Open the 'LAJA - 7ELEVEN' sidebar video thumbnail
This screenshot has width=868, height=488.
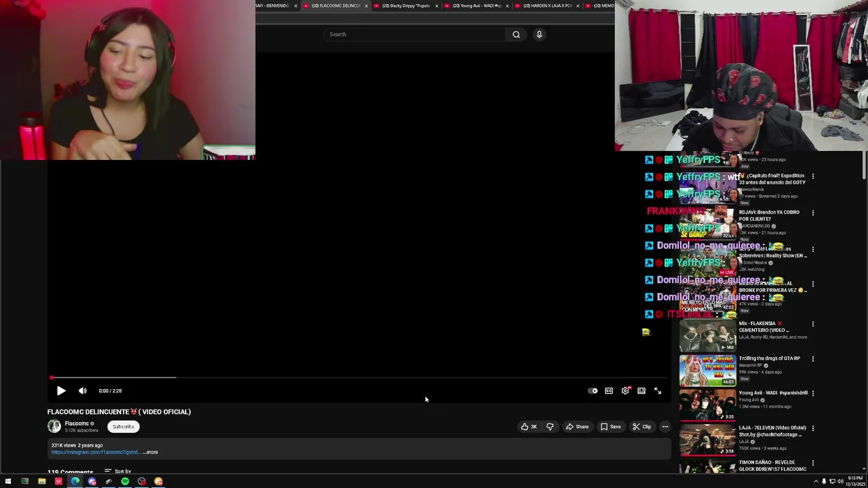pyautogui.click(x=707, y=439)
